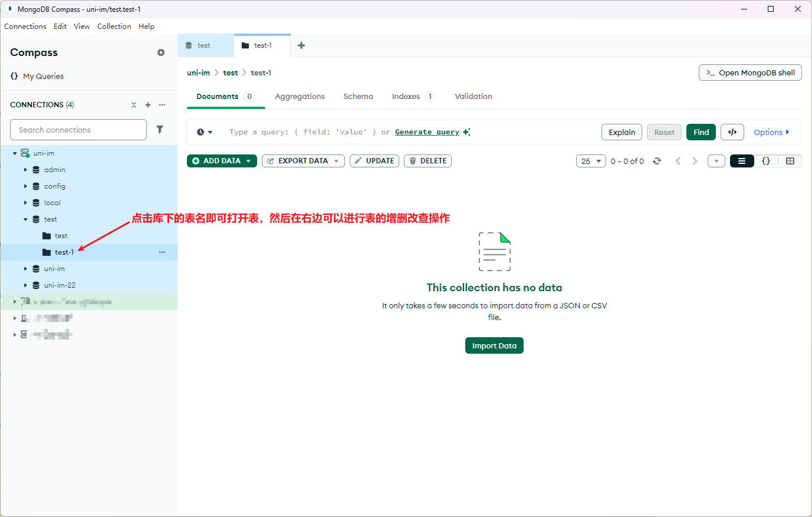Switch to the test-1 collection tab
Image resolution: width=812 pixels, height=517 pixels.
click(x=262, y=45)
